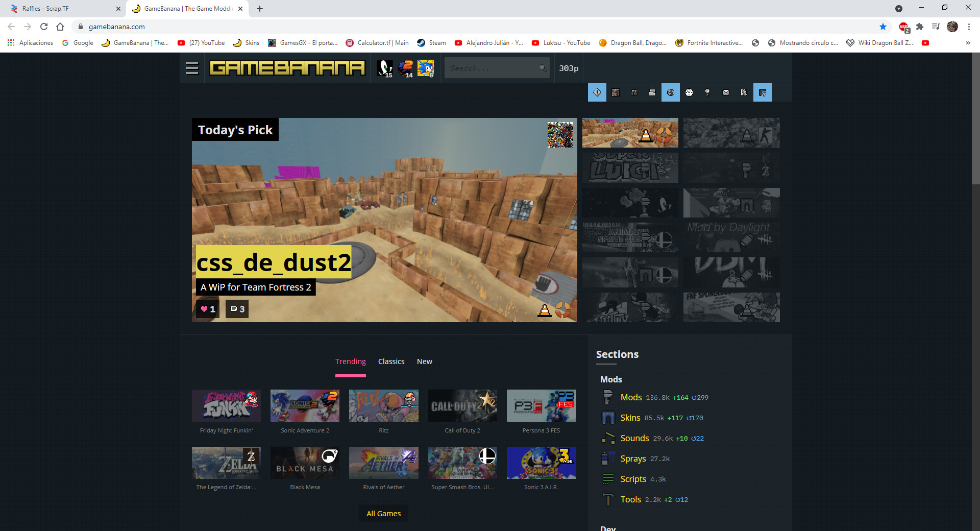Open the Black Mesa game thumbnail
The image size is (980, 531).
tap(305, 463)
